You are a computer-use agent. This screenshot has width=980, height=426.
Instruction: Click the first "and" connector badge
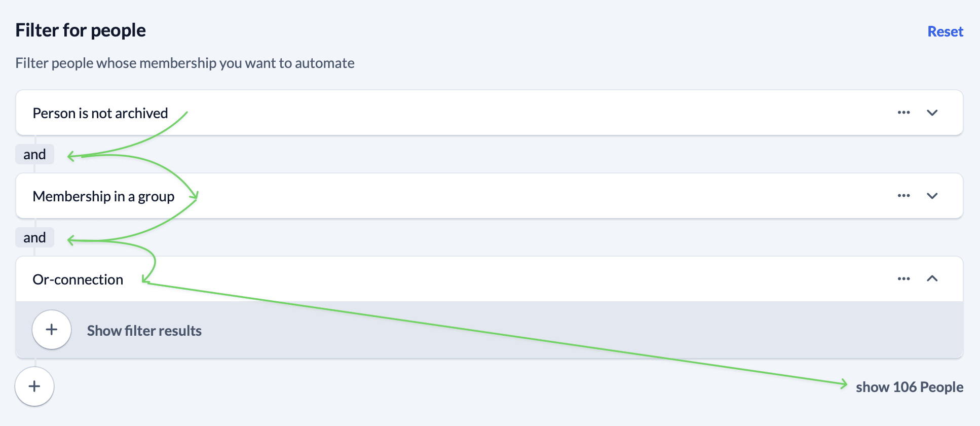34,154
